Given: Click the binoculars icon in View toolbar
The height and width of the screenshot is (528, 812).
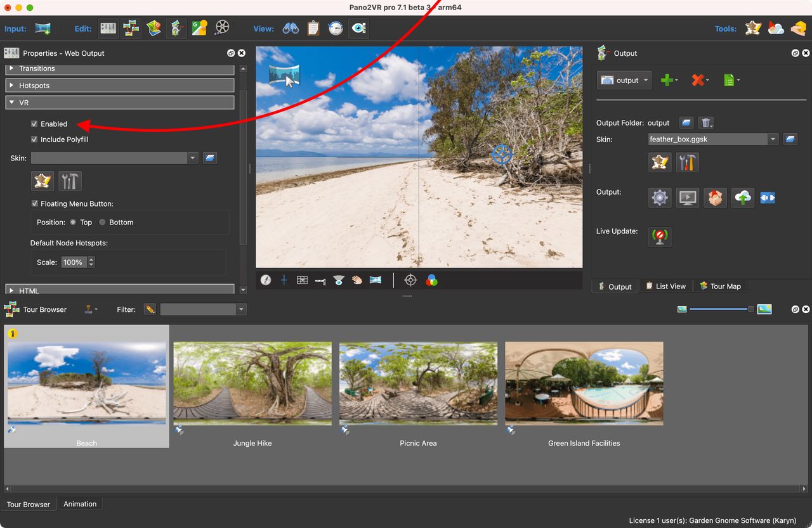Looking at the screenshot, I should click(291, 29).
